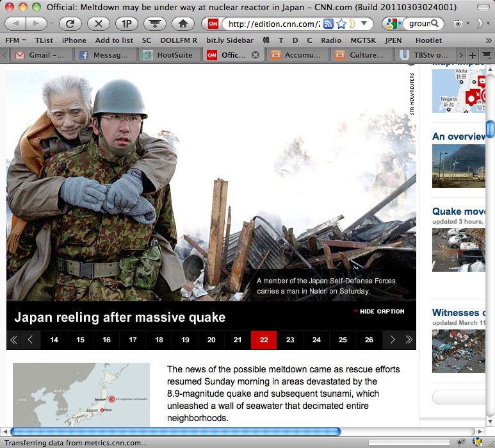
Task: Bookmark this page with the star icon
Action: (341, 24)
